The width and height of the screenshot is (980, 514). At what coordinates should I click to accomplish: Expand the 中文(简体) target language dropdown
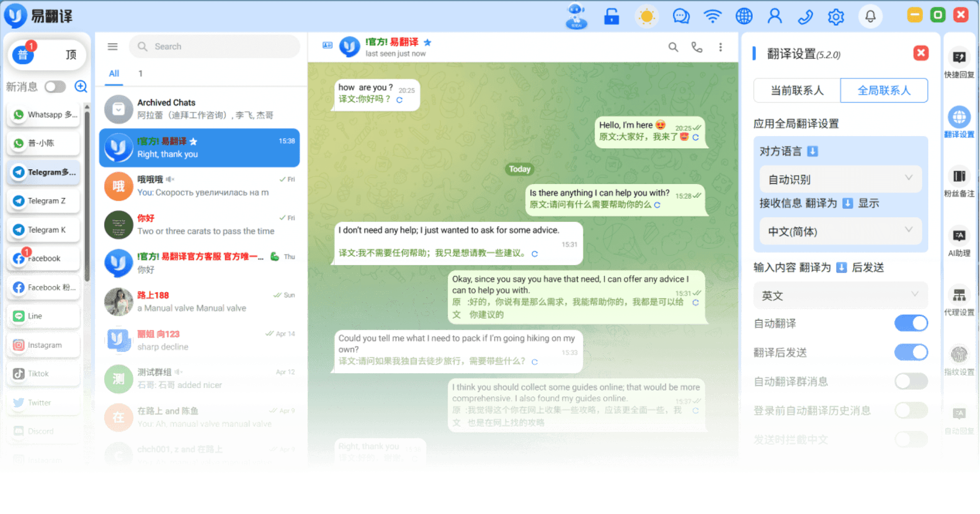[840, 232]
